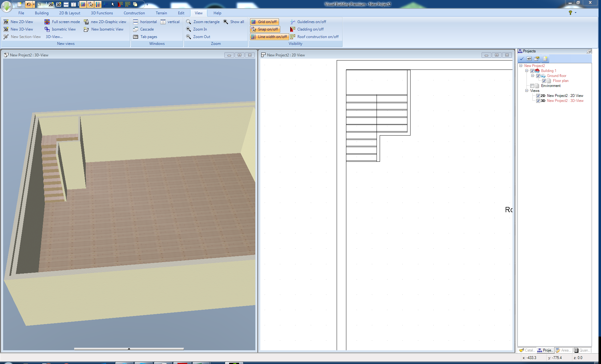Viewport: 601px width, 364px height.
Task: Click the Full screen mode icon
Action: pyautogui.click(x=47, y=22)
